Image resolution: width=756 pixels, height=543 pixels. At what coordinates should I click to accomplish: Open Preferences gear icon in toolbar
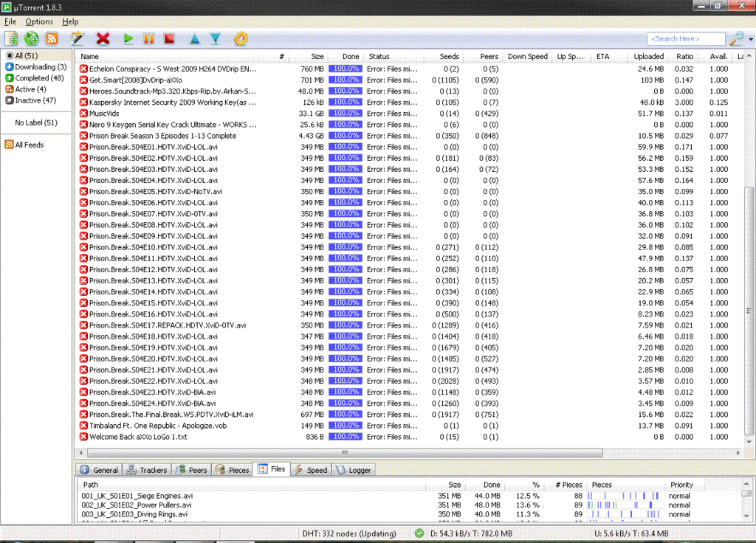tap(241, 38)
